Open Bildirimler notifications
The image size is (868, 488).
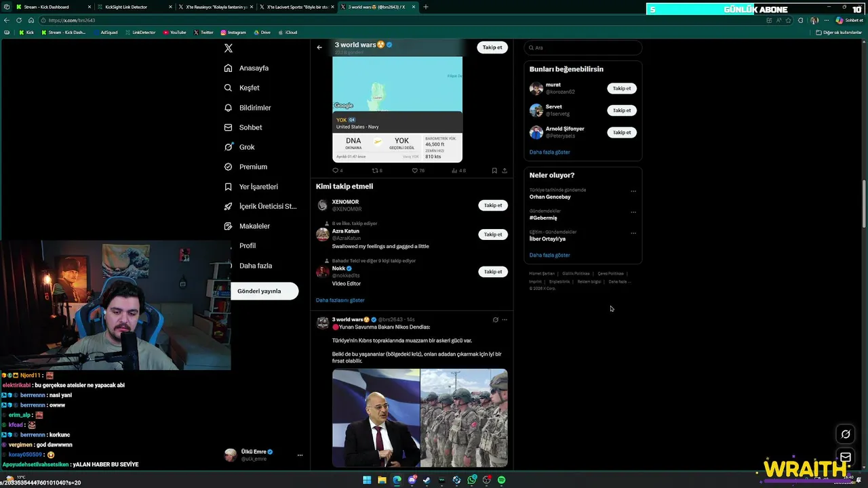tap(248, 108)
